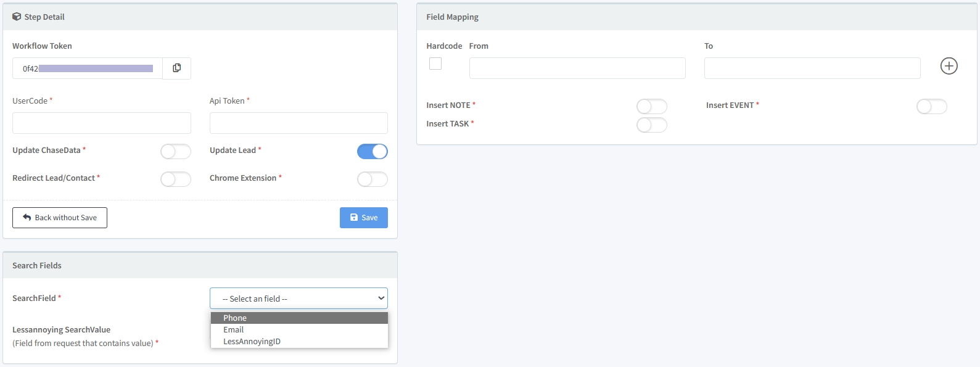Screen dimensions: 980x367
Task: Copy the Workflow Token to clipboard
Action: [x=177, y=68]
